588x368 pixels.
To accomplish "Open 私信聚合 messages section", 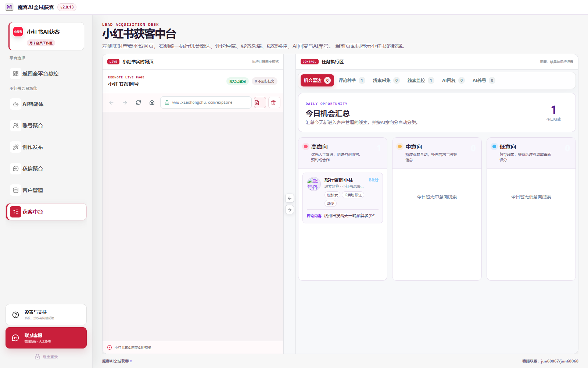I will [46, 169].
